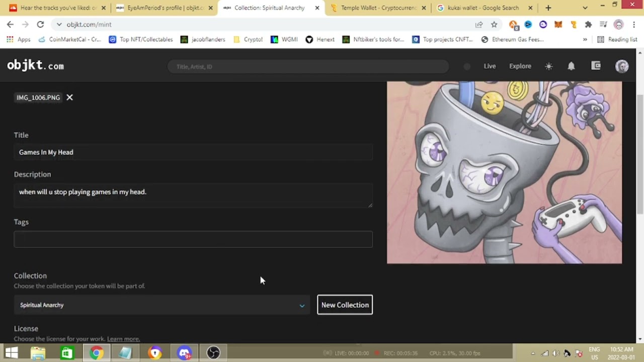
Task: Open the media controls icon in toolbar
Action: 604,24
